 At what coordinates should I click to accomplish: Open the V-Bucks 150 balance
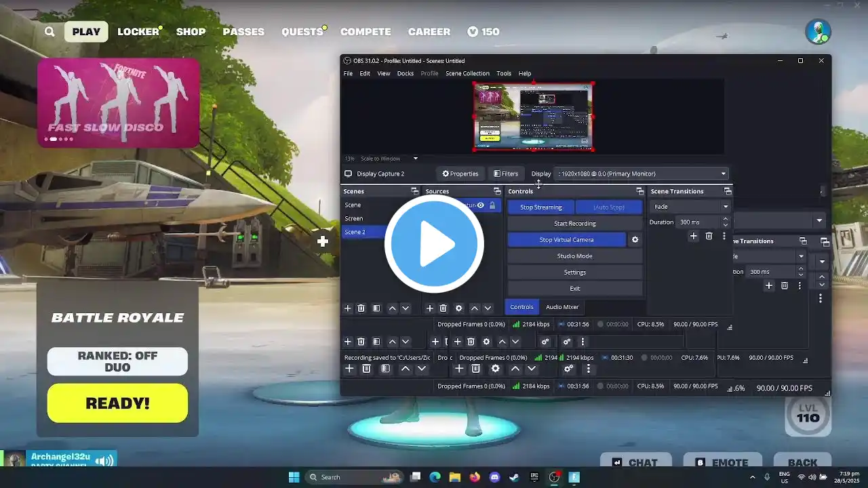coord(483,32)
